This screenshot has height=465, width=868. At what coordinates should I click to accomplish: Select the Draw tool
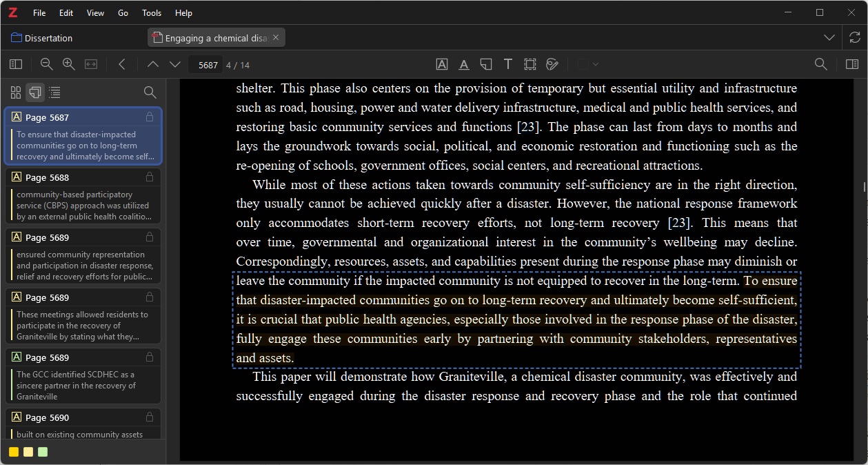(x=552, y=64)
